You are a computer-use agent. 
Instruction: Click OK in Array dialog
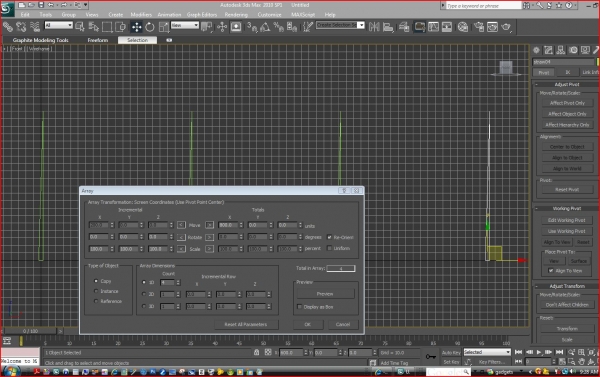[x=308, y=324]
